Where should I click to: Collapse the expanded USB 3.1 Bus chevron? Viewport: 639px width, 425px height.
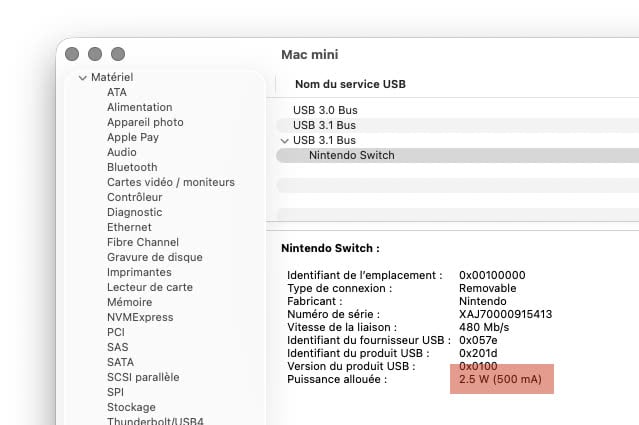point(285,141)
